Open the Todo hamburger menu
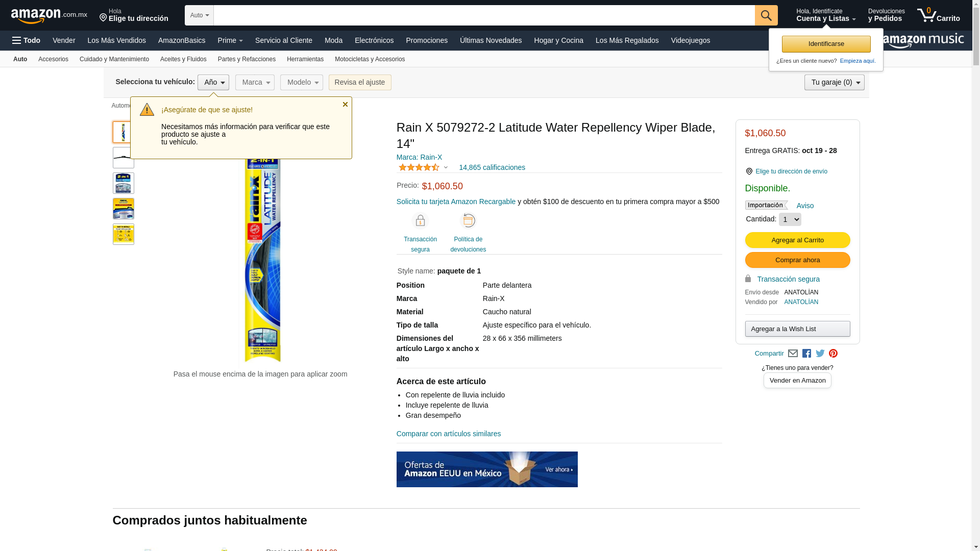This screenshot has width=980, height=551. coord(27,40)
